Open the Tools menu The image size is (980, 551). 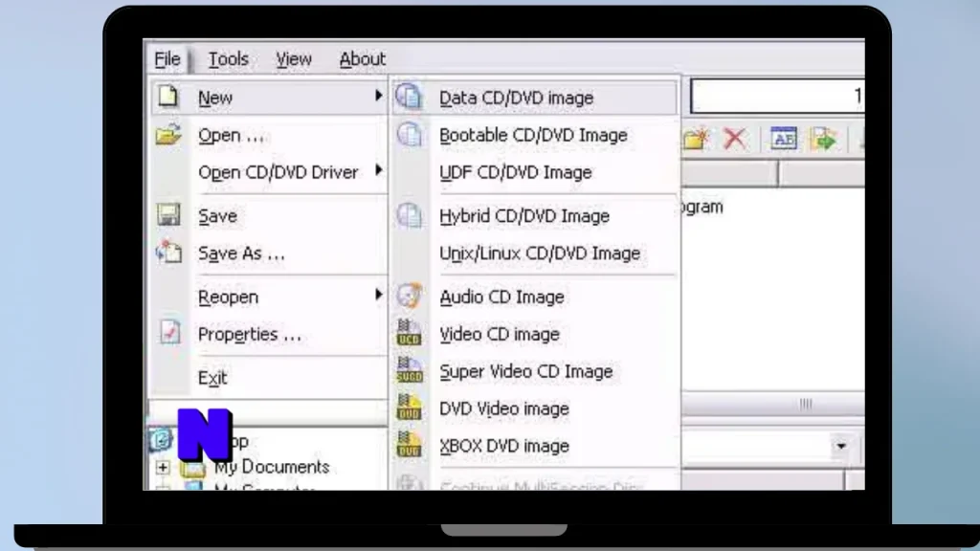point(228,59)
